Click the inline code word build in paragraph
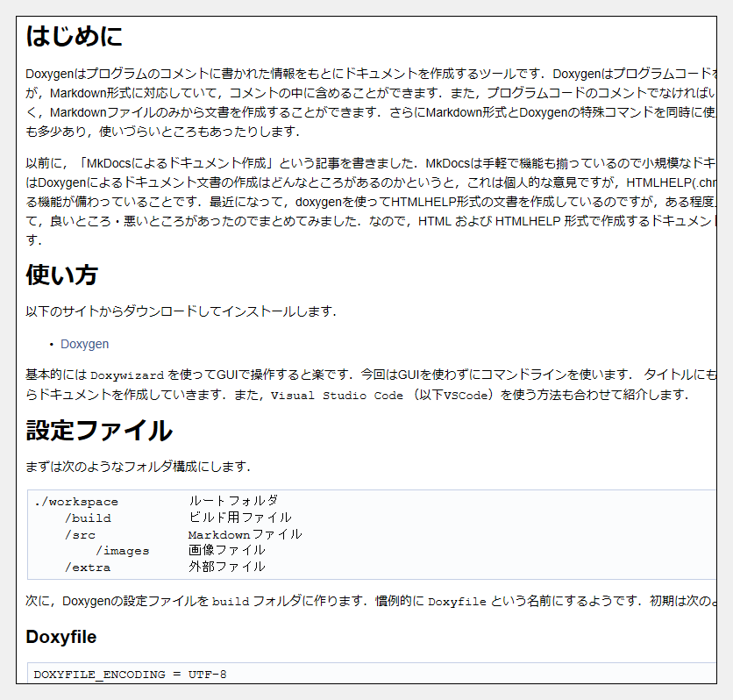This screenshot has width=733, height=700. point(231,602)
